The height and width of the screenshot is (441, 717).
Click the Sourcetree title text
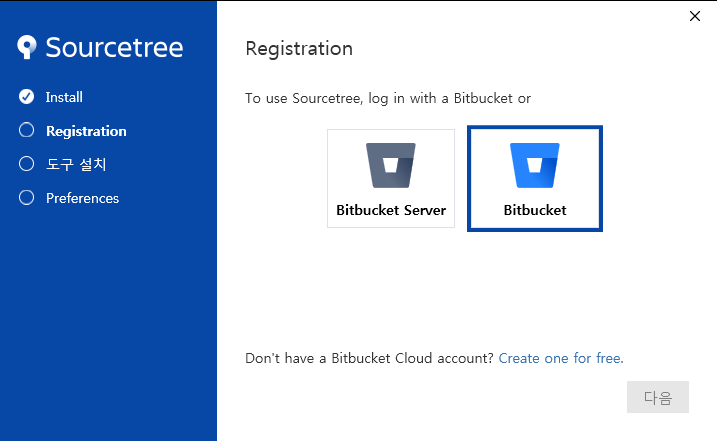click(114, 47)
